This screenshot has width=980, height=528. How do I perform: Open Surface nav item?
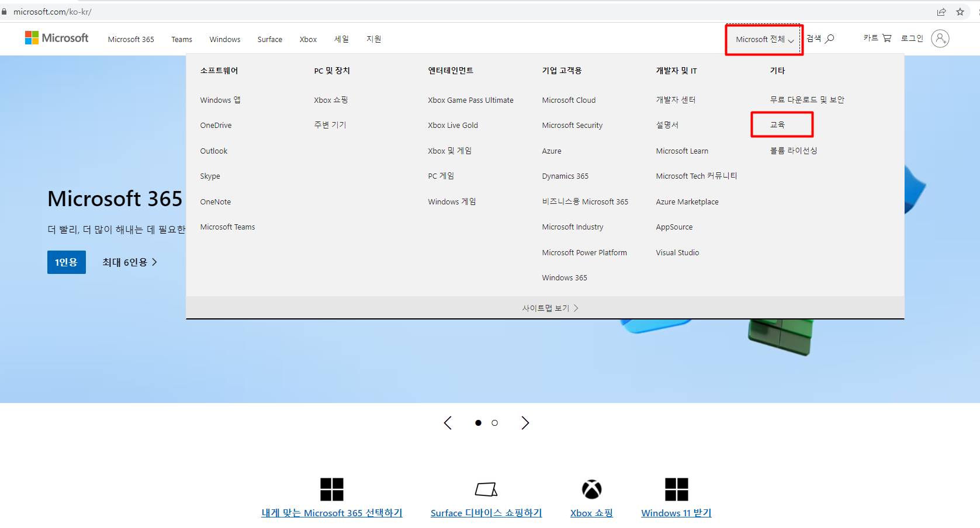point(270,39)
